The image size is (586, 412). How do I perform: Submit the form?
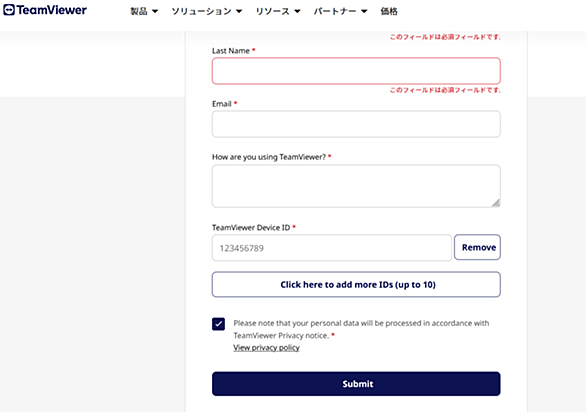pyautogui.click(x=356, y=384)
